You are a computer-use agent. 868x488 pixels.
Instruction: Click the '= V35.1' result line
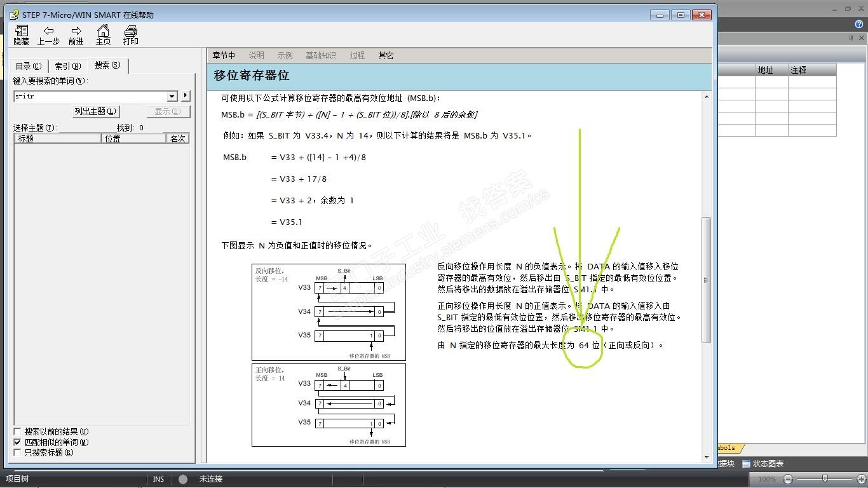287,222
